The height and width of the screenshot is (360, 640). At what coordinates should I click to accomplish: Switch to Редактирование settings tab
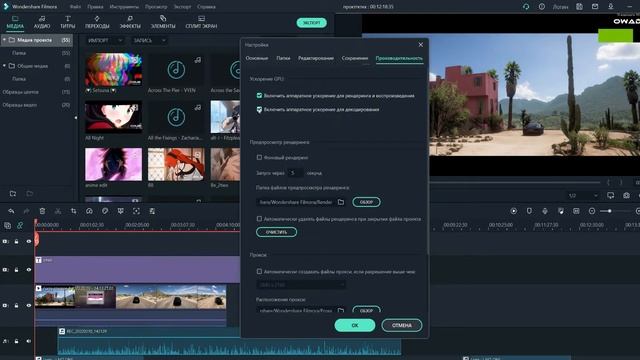pos(316,58)
